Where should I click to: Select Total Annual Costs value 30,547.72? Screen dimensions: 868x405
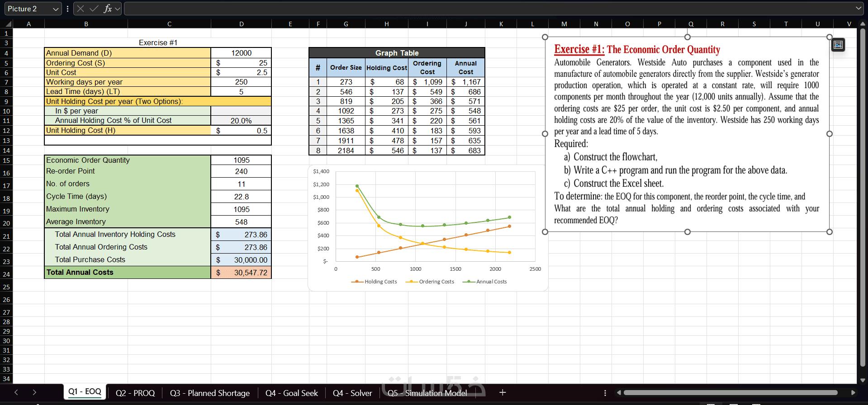241,273
